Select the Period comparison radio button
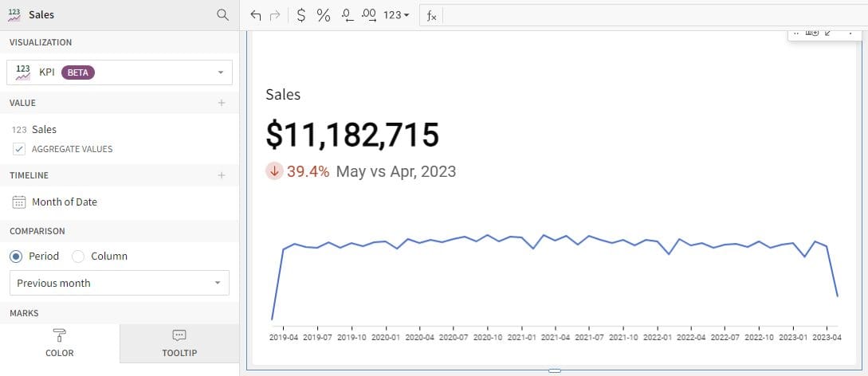 point(16,257)
